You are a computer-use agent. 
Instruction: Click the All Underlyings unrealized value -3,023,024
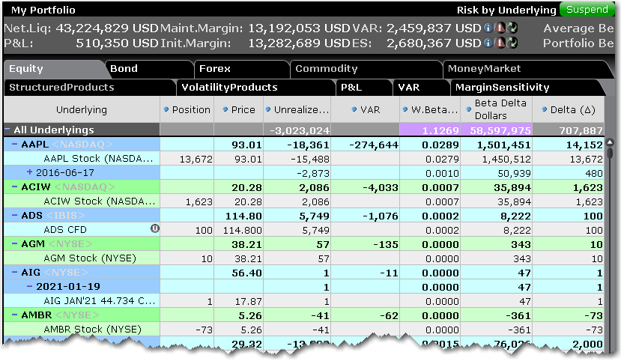pyautogui.click(x=300, y=130)
